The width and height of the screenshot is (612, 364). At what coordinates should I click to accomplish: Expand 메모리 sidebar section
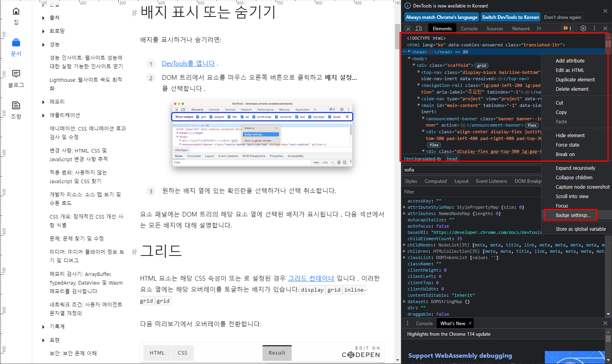(x=43, y=102)
